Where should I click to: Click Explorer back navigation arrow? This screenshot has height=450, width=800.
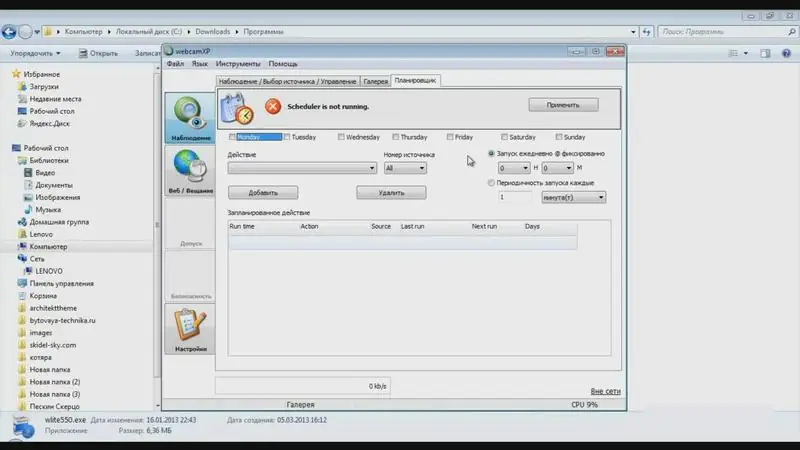[x=9, y=32]
